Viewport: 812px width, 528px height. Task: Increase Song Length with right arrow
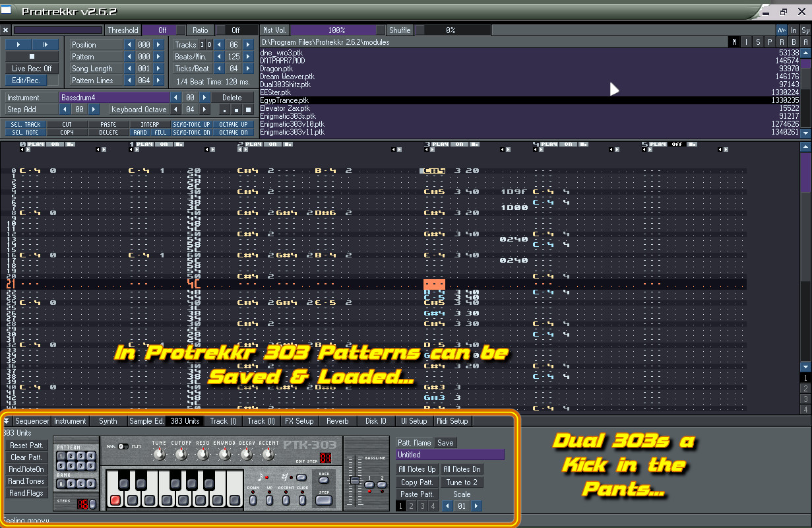point(158,69)
